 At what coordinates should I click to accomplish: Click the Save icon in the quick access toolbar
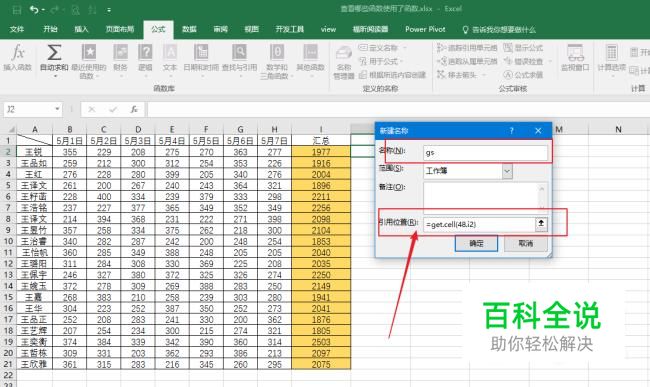[17, 10]
